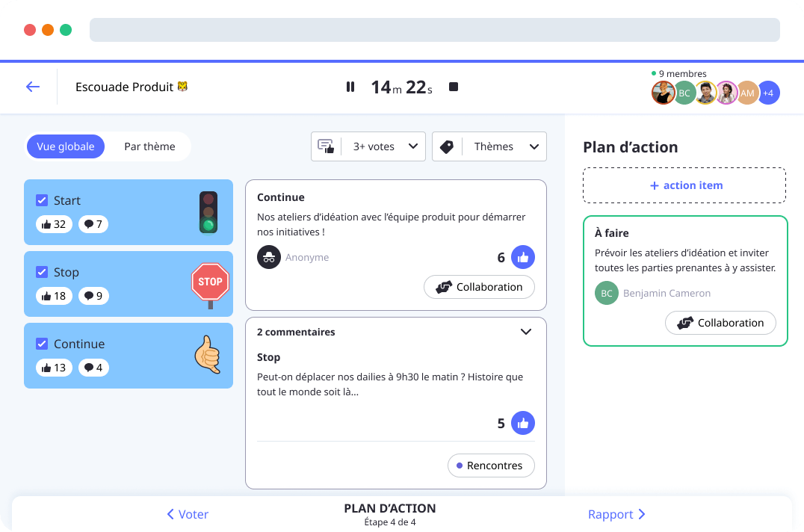Click the +4 members avatar badge

click(x=768, y=93)
